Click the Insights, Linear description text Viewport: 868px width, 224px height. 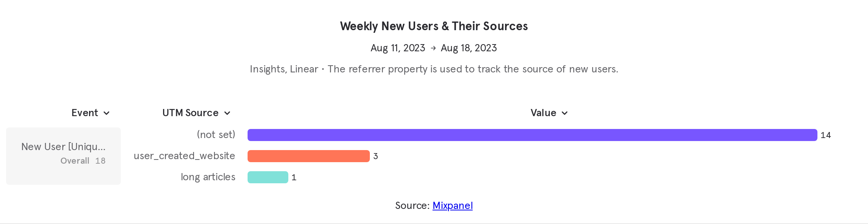(x=434, y=69)
